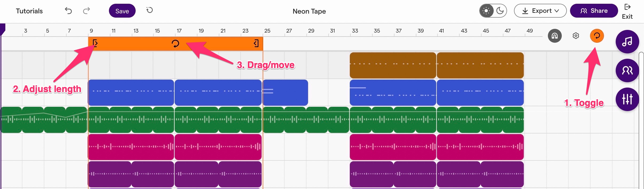Click the loop region left handle
This screenshot has height=189, width=644.
tap(95, 43)
